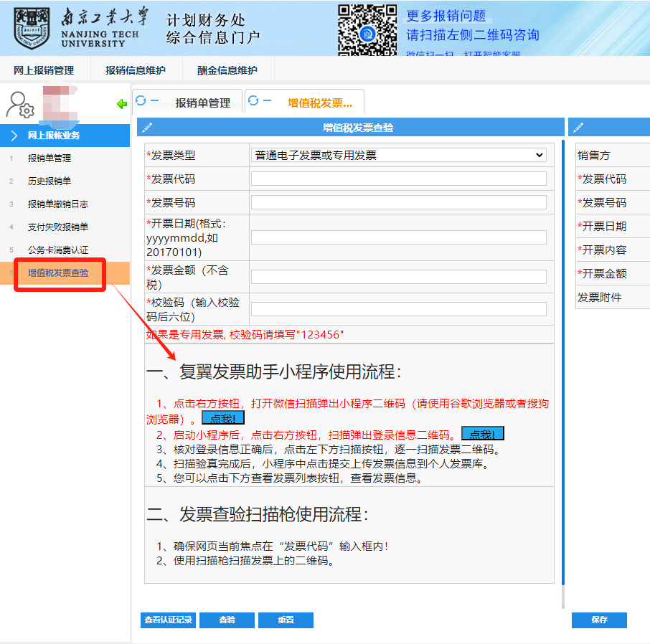Image resolution: width=650 pixels, height=644 pixels.
Task: Click the 查看认证记录 button
Action: (168, 620)
